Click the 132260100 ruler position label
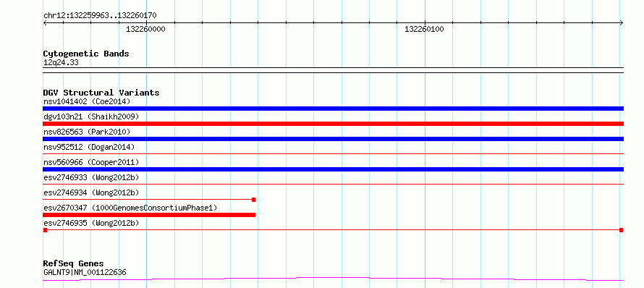The width and height of the screenshot is (644, 288). point(424,30)
